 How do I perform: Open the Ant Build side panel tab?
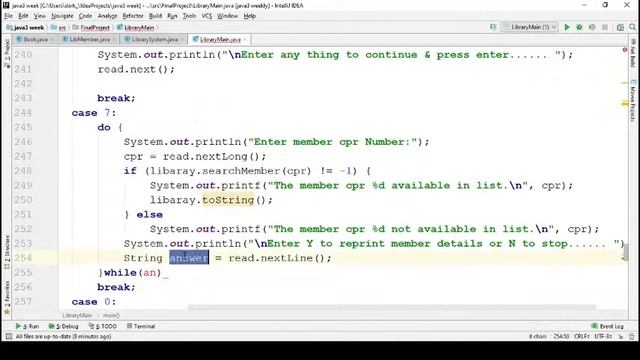633,53
